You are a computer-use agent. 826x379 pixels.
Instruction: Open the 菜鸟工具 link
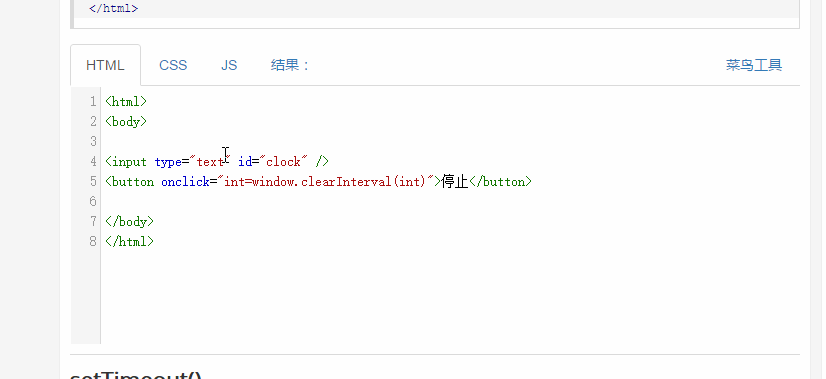coord(754,65)
